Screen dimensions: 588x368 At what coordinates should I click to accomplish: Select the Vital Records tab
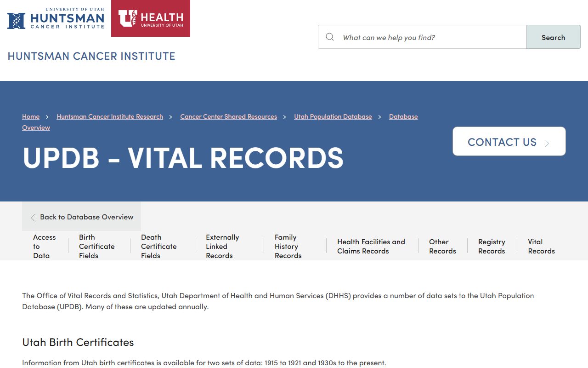541,246
